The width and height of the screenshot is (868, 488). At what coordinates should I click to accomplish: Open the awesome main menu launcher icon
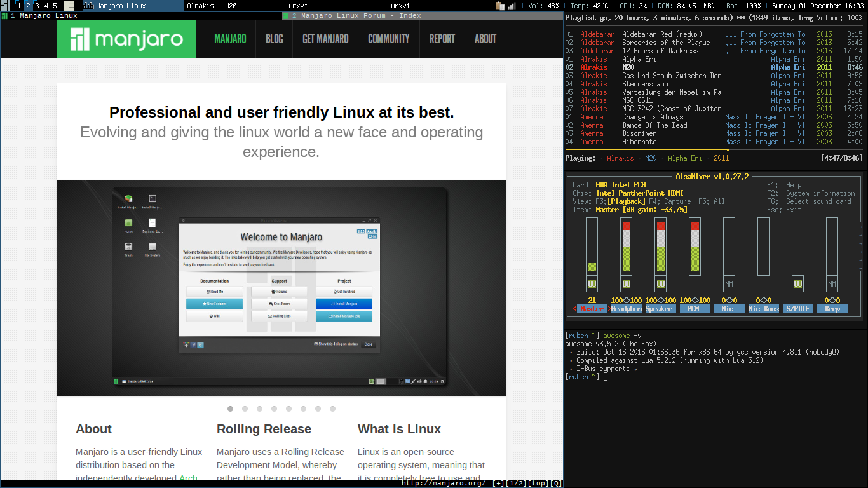pyautogui.click(x=5, y=6)
